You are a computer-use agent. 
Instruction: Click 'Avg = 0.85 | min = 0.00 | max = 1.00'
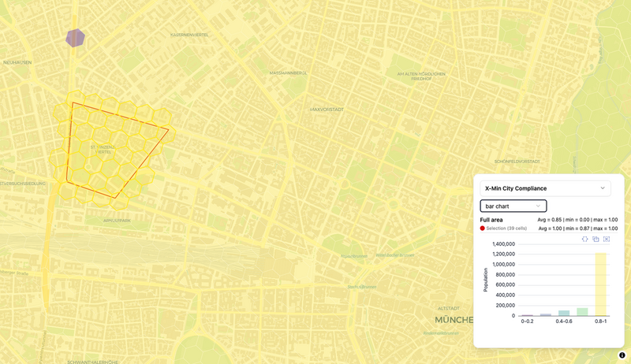point(577,220)
